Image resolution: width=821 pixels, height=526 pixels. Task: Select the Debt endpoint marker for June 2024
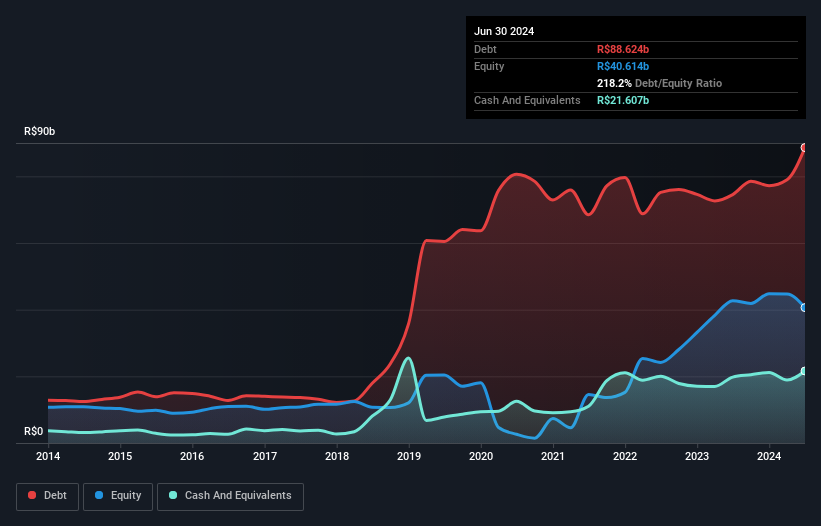[804, 148]
